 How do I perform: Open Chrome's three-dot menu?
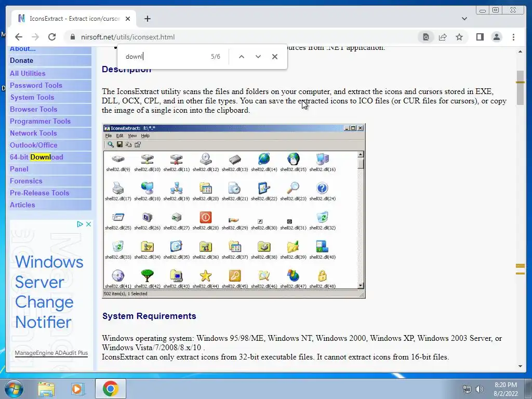click(513, 37)
